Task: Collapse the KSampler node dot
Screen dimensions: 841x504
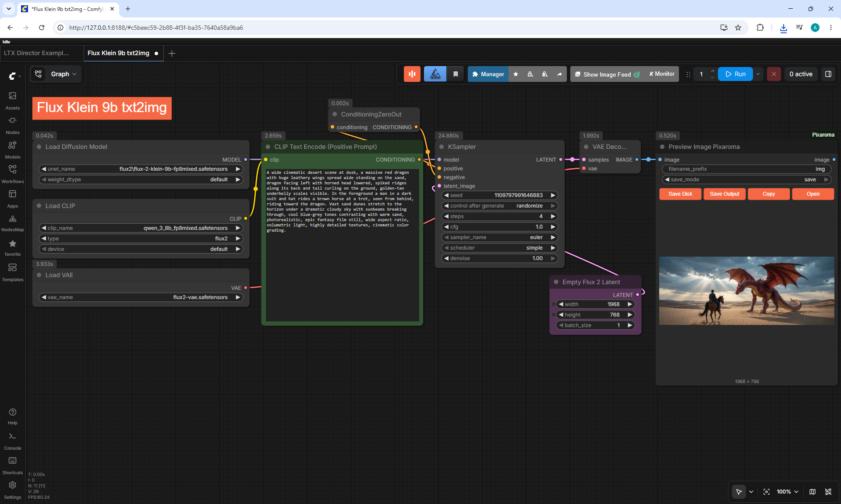Action: (442, 147)
